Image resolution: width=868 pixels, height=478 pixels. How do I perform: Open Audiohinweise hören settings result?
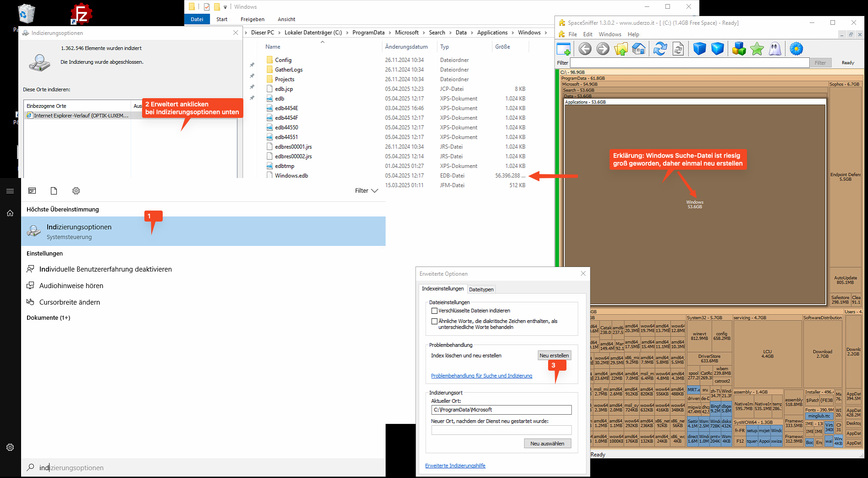click(x=71, y=286)
